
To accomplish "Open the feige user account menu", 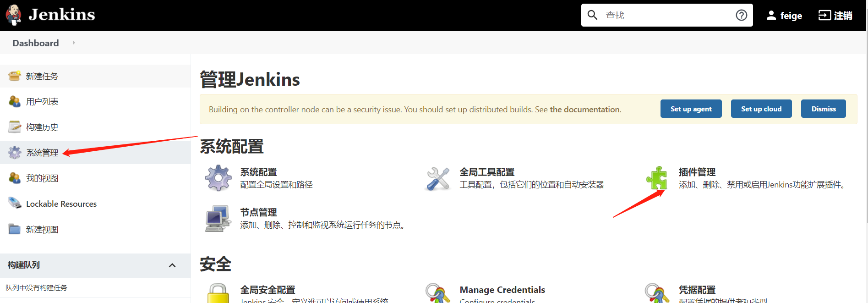I will [x=784, y=16].
